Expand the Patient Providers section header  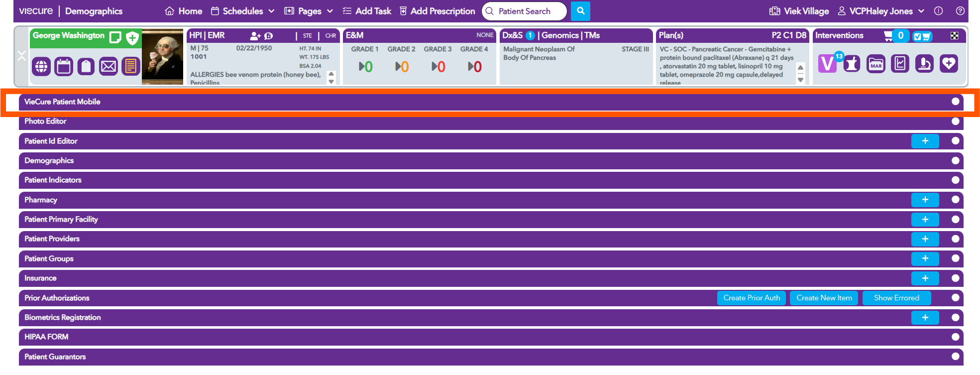(x=491, y=239)
